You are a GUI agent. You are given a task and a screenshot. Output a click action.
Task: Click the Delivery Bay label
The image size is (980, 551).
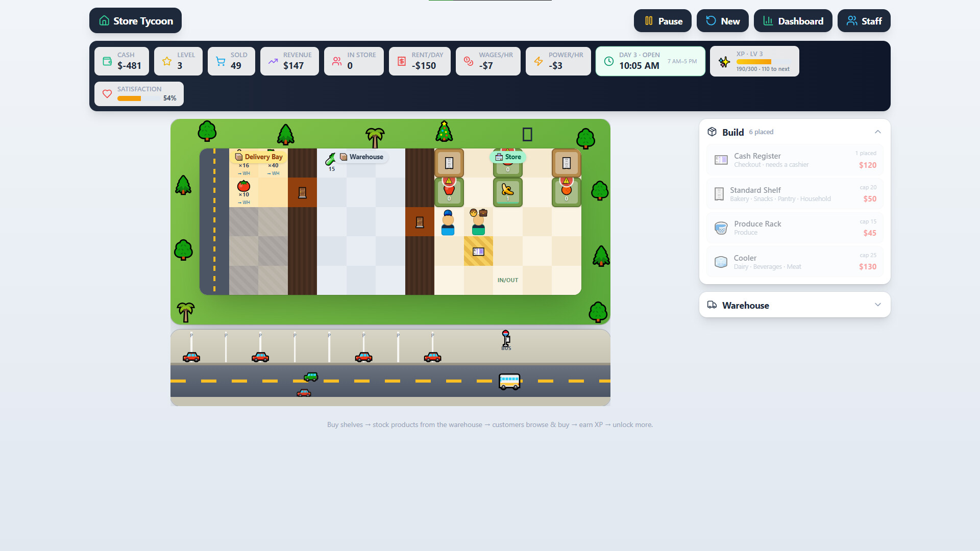259,157
